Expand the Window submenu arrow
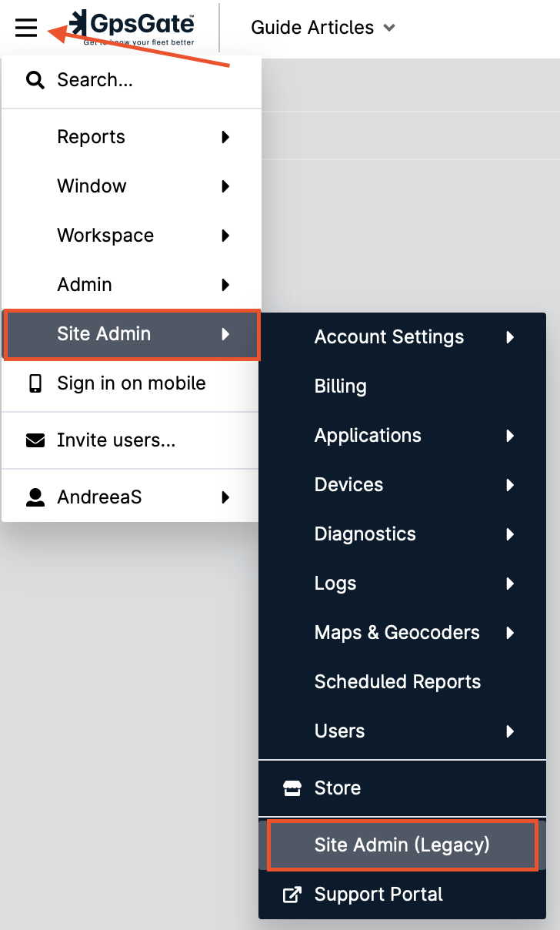 [225, 186]
